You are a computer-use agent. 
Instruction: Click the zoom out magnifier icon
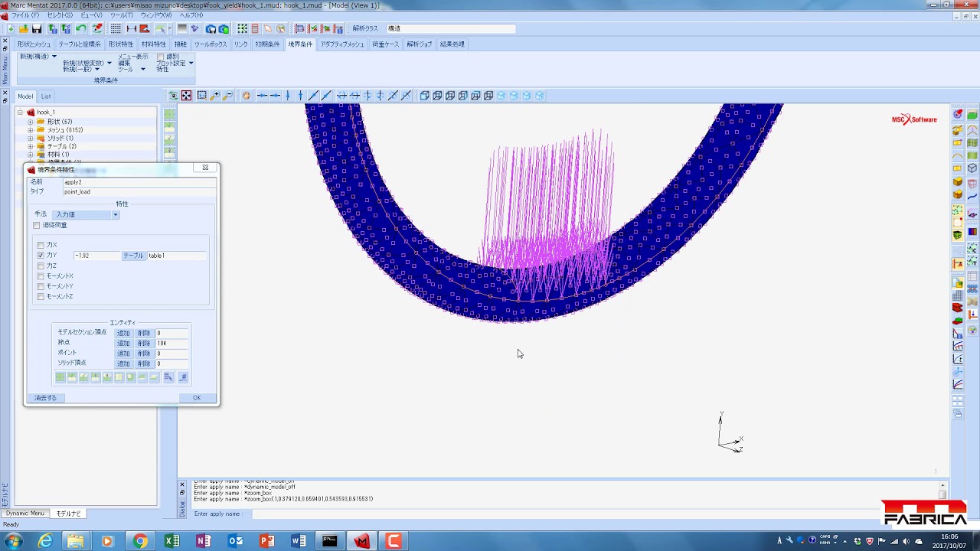[228, 96]
